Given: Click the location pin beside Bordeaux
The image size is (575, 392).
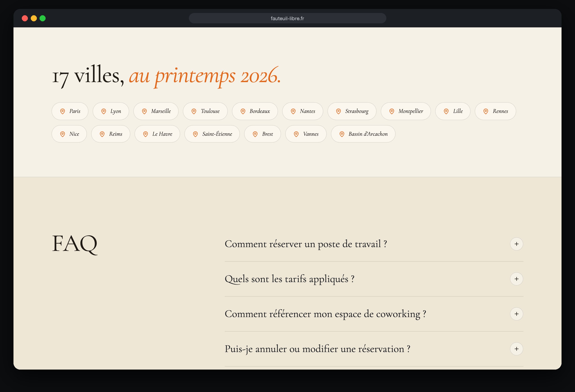Looking at the screenshot, I should tap(243, 112).
